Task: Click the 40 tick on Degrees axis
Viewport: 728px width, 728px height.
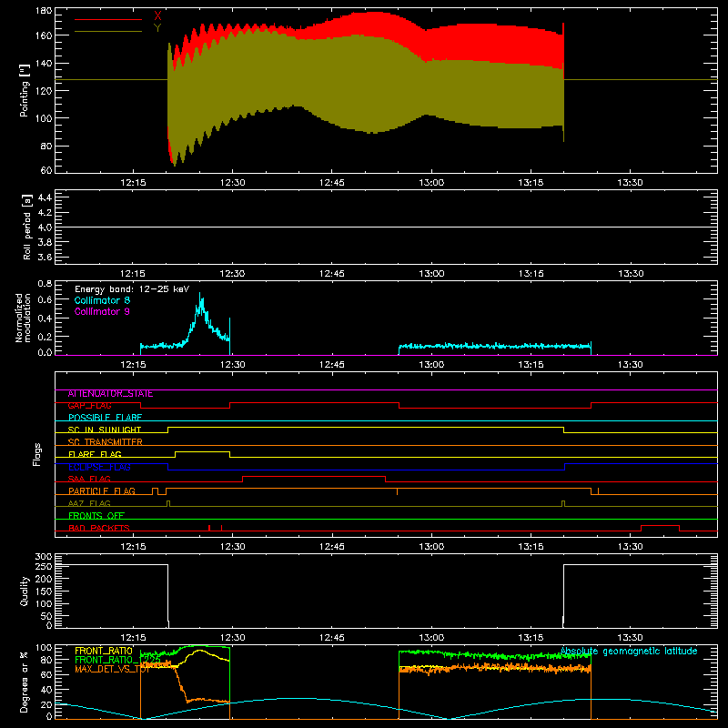Action: 46,690
